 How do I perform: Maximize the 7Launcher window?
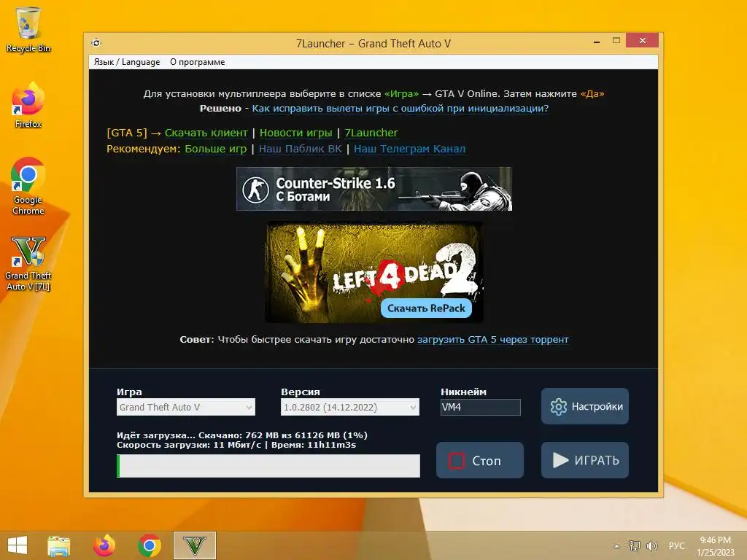tap(616, 41)
